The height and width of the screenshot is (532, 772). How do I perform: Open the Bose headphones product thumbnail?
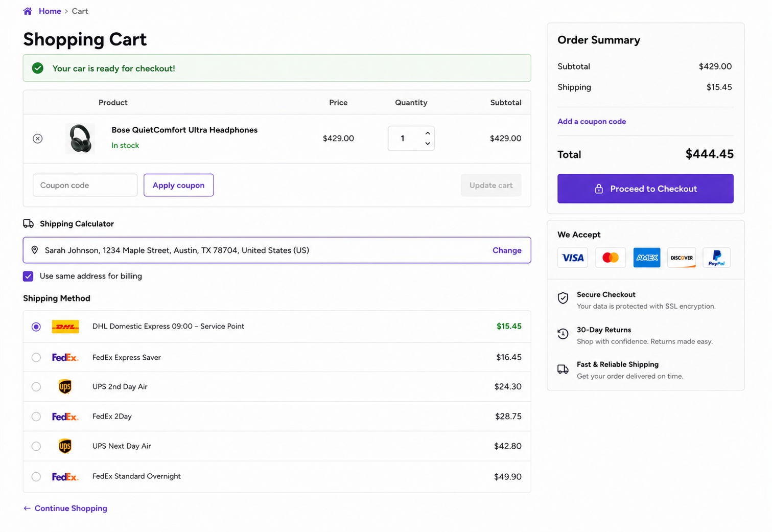pos(80,138)
